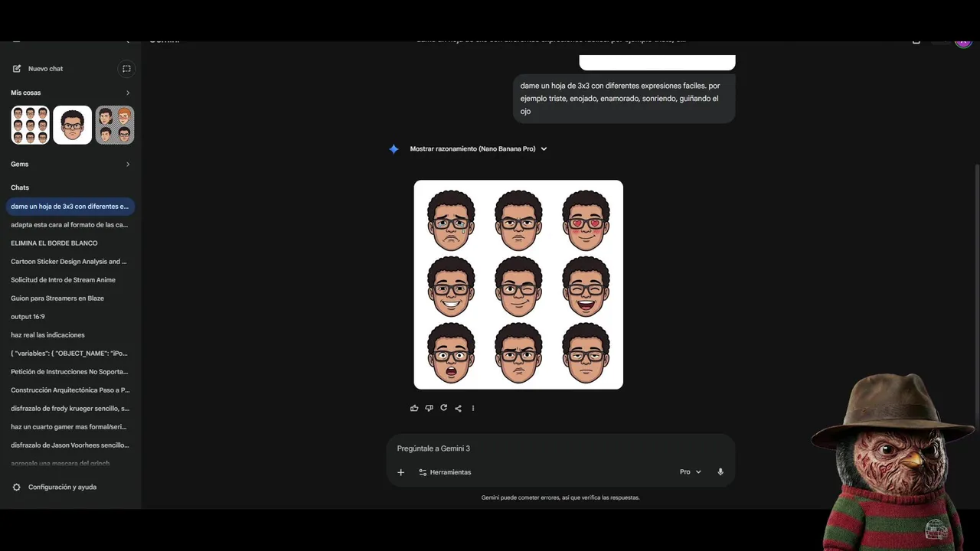Screen dimensions: 980x551
Task: Click the Nuevo chat text link
Action: (x=46, y=69)
